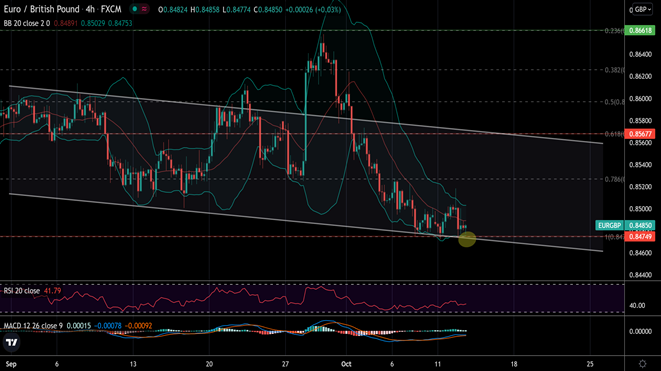Click the 0.84600 price axis value

(640, 253)
